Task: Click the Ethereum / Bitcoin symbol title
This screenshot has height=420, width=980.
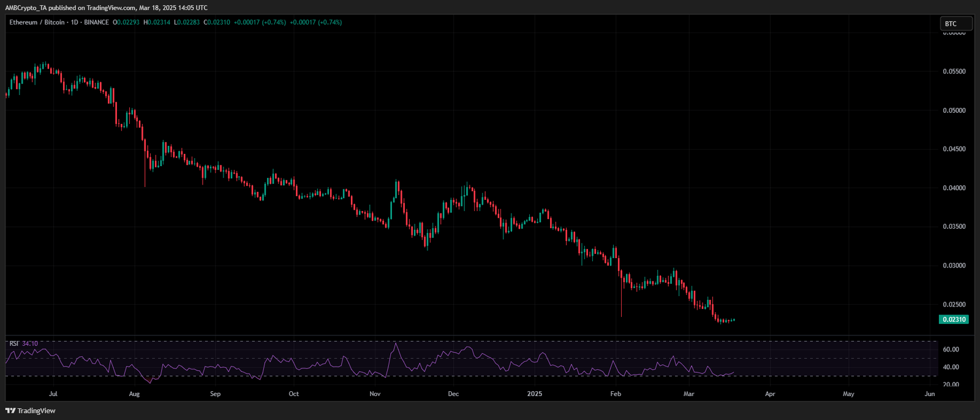Action: tap(37, 23)
